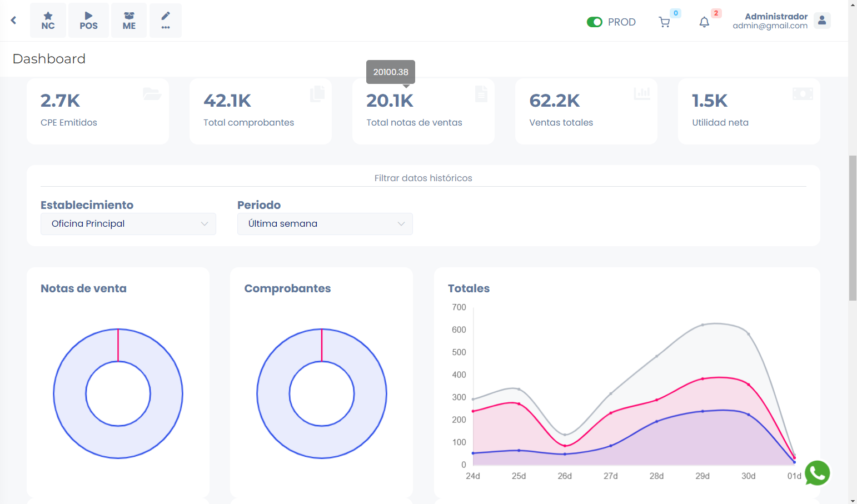857x504 pixels.
Task: Select the CPE Emitidos card
Action: (x=98, y=112)
